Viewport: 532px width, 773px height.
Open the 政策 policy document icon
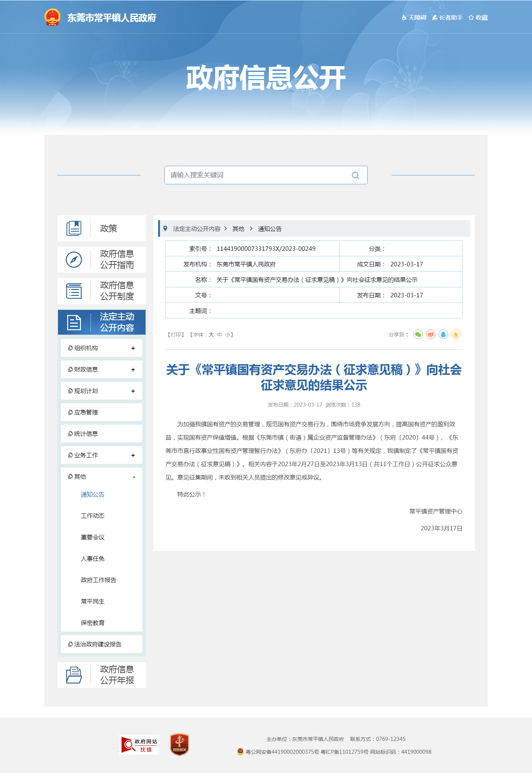(x=74, y=228)
